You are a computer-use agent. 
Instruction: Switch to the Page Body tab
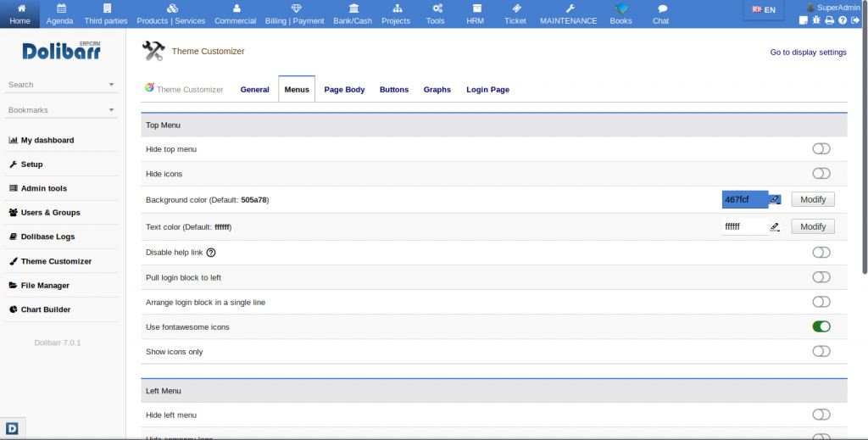click(344, 90)
